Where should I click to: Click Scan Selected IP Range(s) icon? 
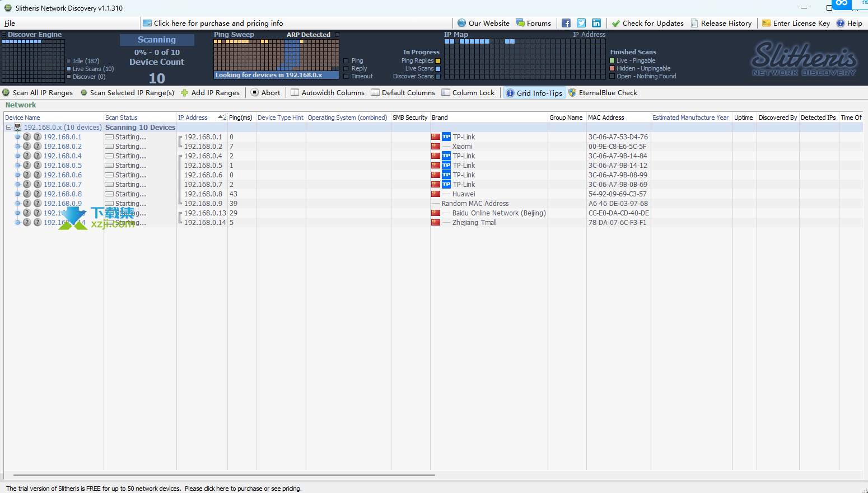(x=84, y=92)
